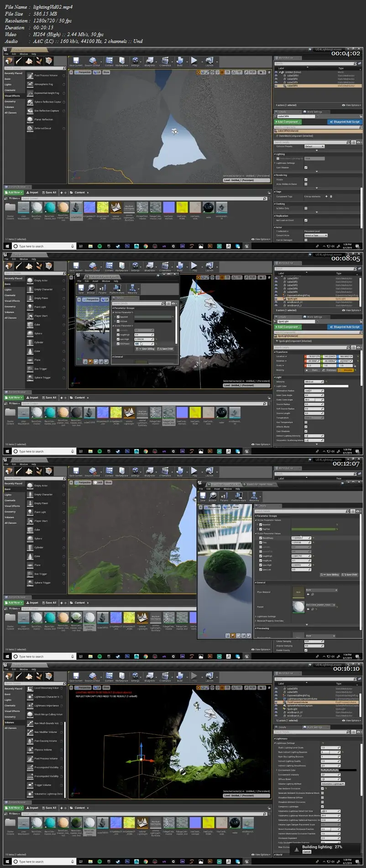The width and height of the screenshot is (366, 868).
Task: Toggle Compress Lightmaps checkbox in Lightmass settings
Action: [323, 806]
